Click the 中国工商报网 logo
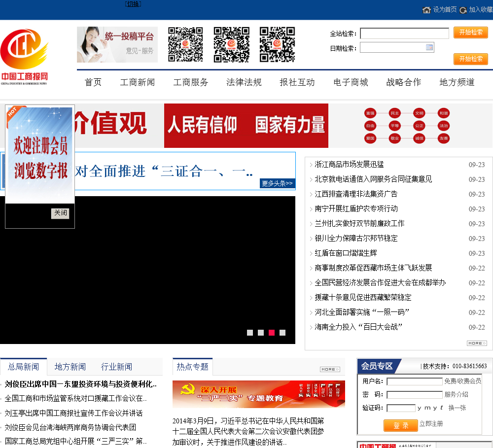 24,57
